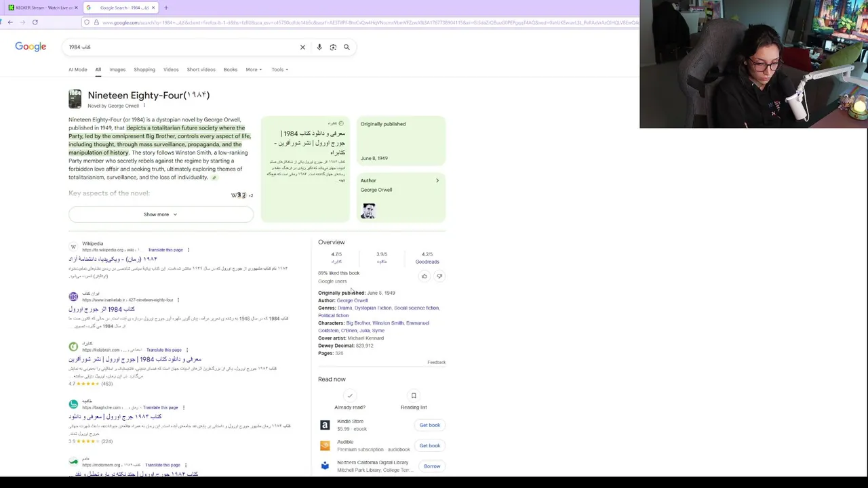This screenshot has width=868, height=488.
Task: Open options menu for taaghche.com result
Action: (183, 407)
